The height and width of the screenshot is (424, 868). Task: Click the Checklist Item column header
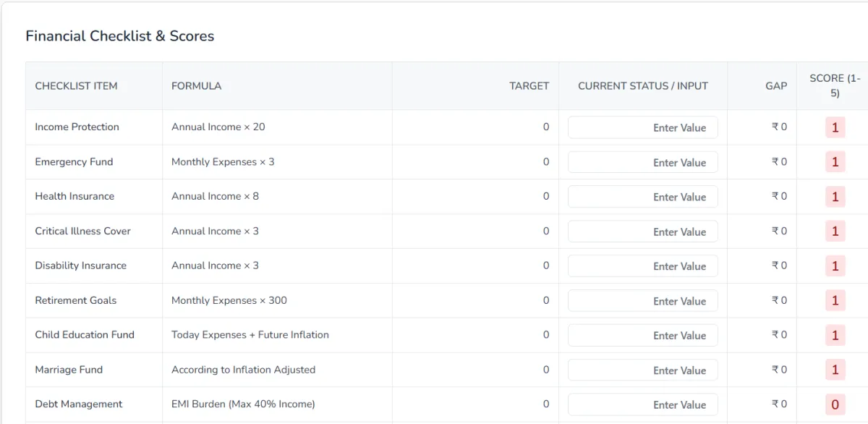(76, 86)
